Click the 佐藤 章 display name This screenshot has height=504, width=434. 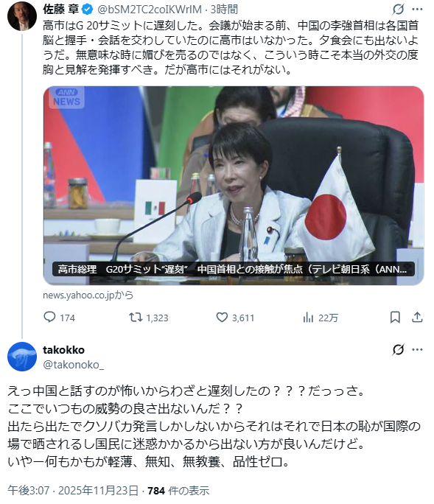[60, 10]
